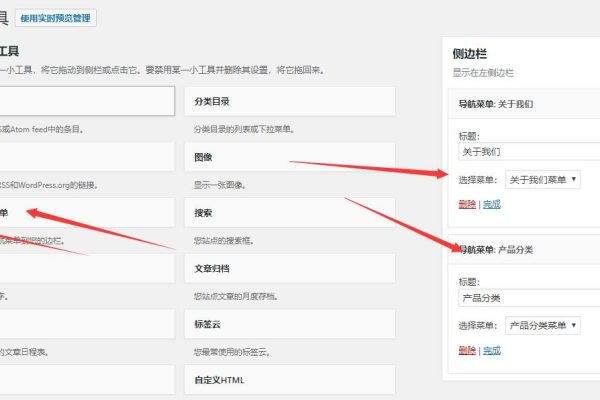Choose the 搜索 widget

click(289, 213)
